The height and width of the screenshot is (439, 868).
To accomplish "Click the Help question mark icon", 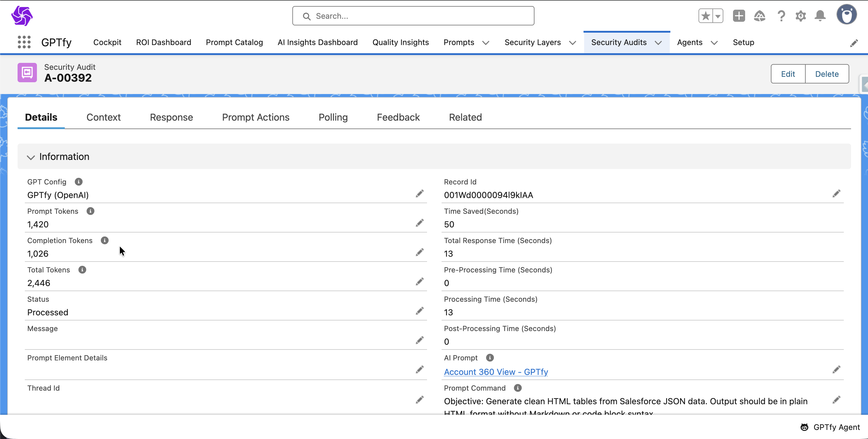I will [781, 16].
